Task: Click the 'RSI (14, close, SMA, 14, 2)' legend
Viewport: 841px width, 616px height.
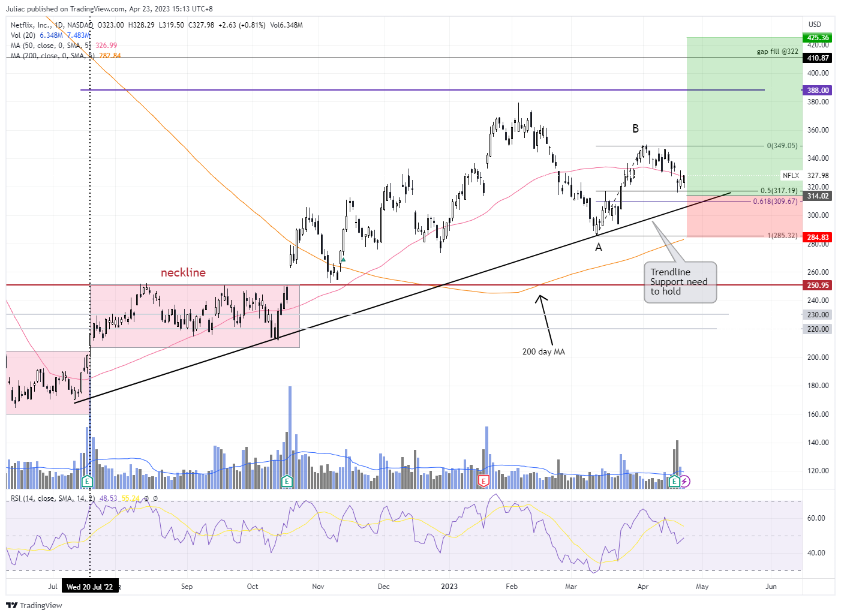Action: 53,498
